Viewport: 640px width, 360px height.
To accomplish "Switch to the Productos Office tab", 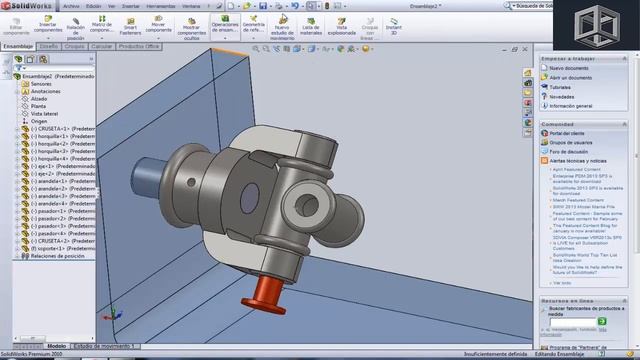I will 139,47.
